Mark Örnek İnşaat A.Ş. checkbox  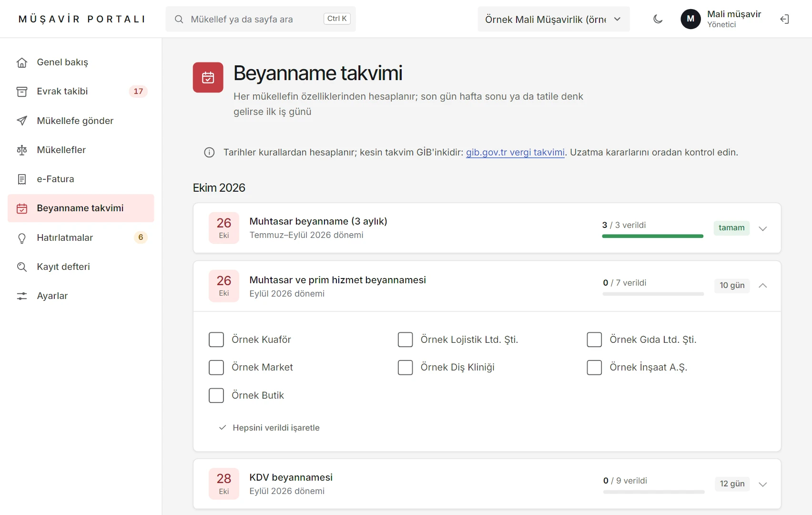point(594,368)
